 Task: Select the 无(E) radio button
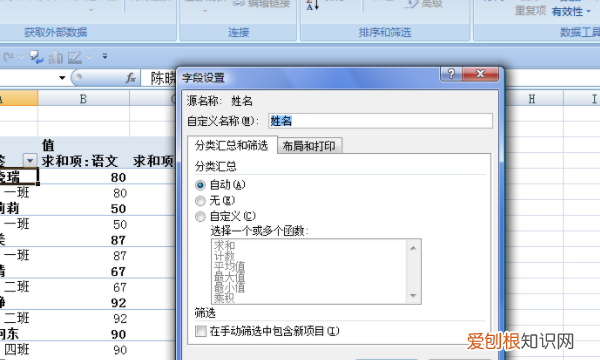coord(200,200)
